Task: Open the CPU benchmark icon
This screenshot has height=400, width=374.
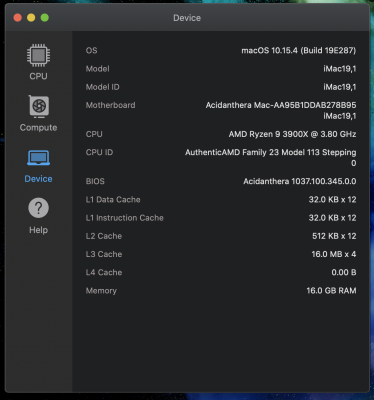Action: (38, 55)
